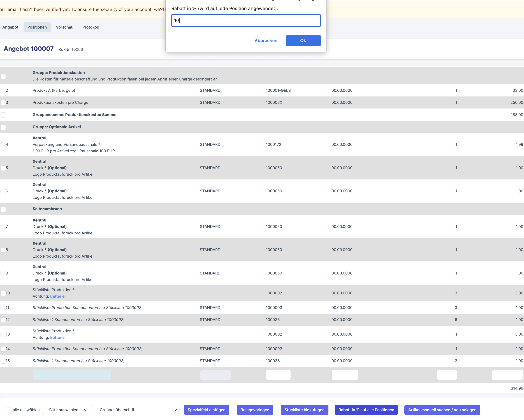Click Ok in the Rabatt dialog
This screenshot has width=524, height=420.
[303, 41]
